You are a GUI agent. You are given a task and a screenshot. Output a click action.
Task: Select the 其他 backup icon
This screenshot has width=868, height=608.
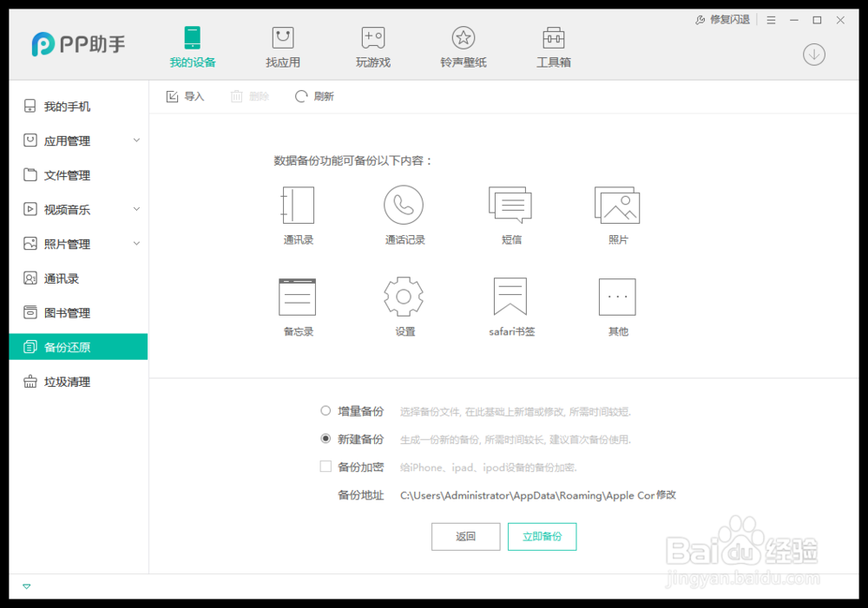(x=617, y=296)
